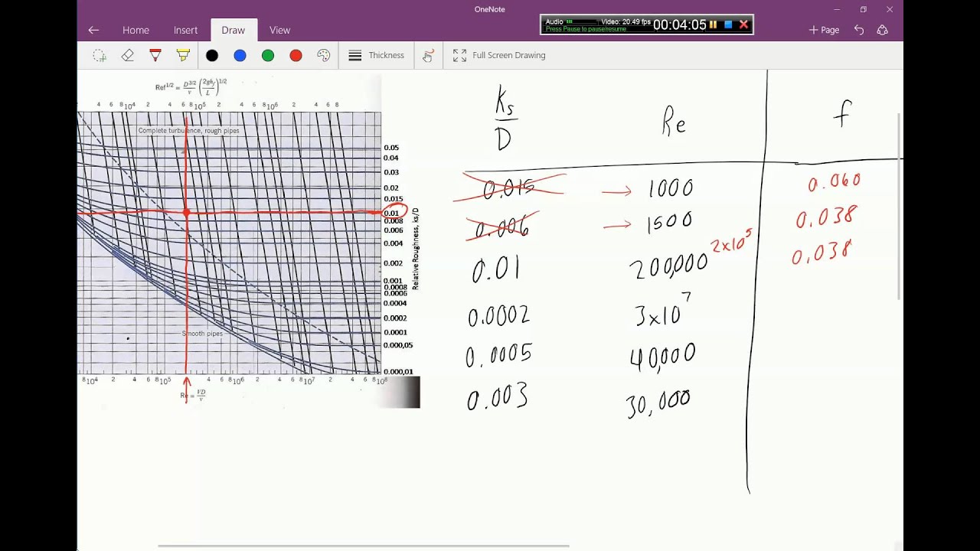Screen dimensions: 980x551
Task: Add a new page with + Page
Action: [x=824, y=30]
